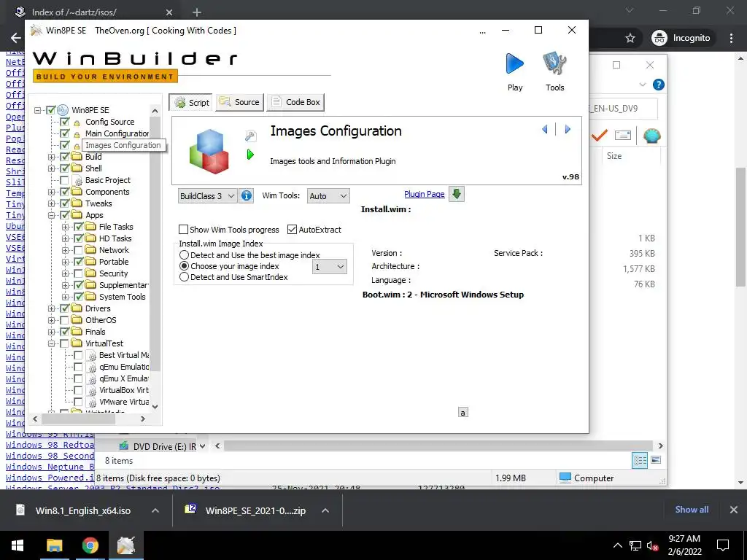Select Detect and Use the best image index
Viewport: 747px width, 560px height.
[184, 255]
